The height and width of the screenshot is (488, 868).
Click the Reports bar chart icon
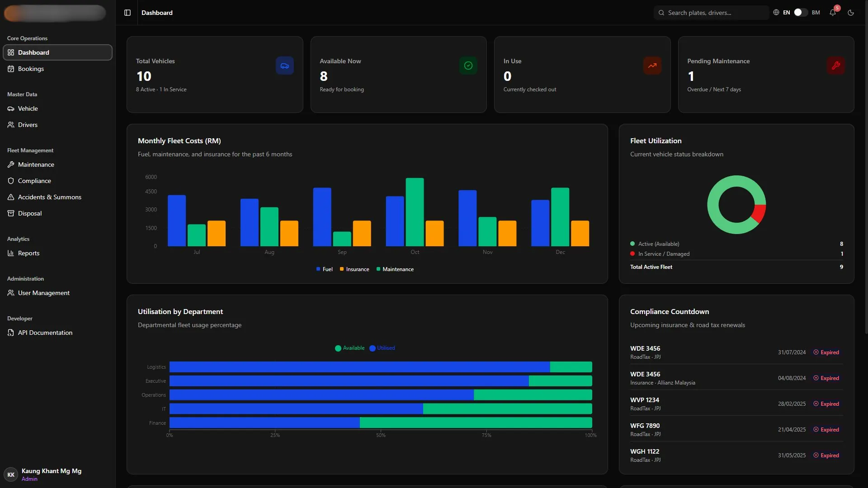(11, 253)
